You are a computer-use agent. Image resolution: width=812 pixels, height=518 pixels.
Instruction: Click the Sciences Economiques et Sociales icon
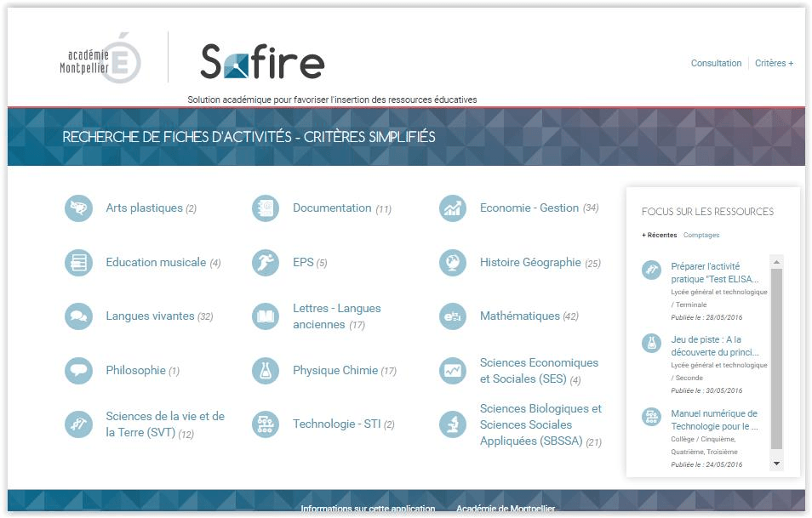pyautogui.click(x=453, y=371)
